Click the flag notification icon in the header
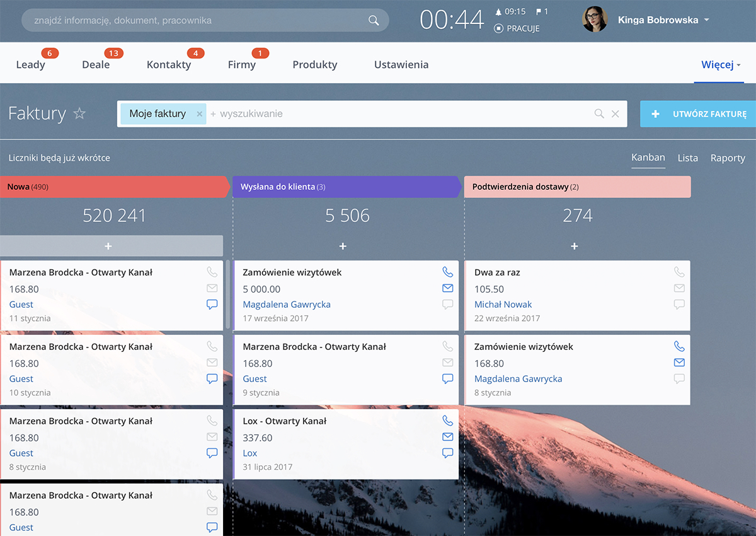 [x=539, y=12]
